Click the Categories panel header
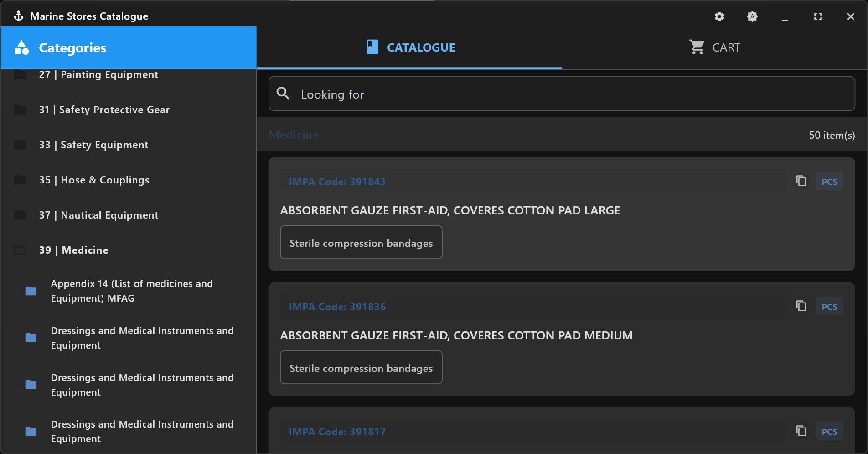The height and width of the screenshot is (454, 868). [x=129, y=47]
